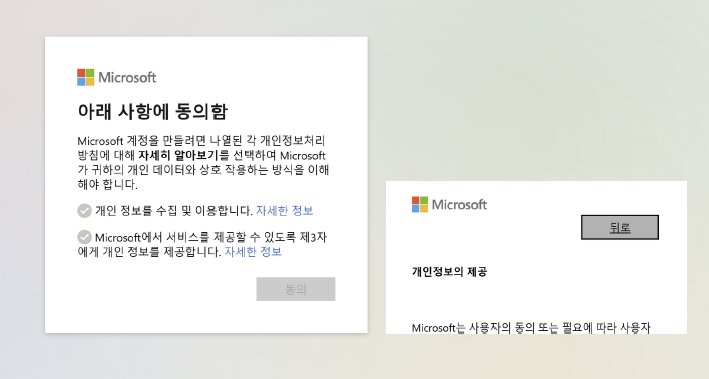
Task: Click the 개인정보의 제공 heading
Action: tap(449, 272)
